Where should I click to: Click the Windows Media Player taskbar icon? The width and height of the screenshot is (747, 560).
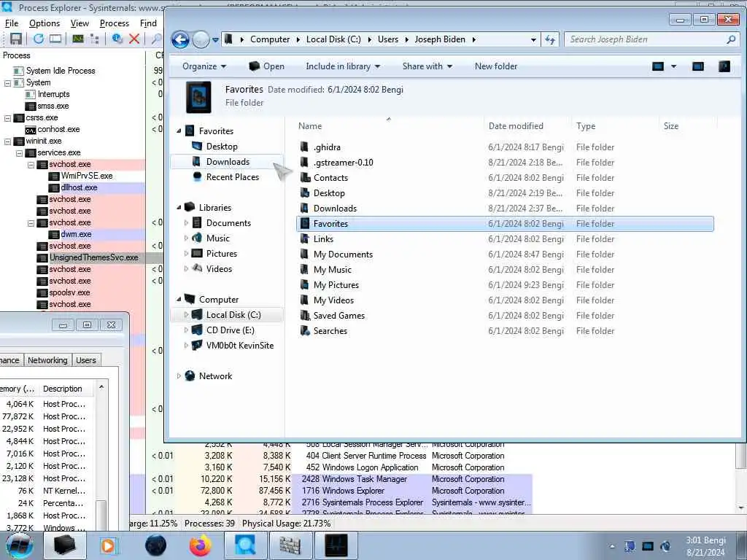coord(108,545)
